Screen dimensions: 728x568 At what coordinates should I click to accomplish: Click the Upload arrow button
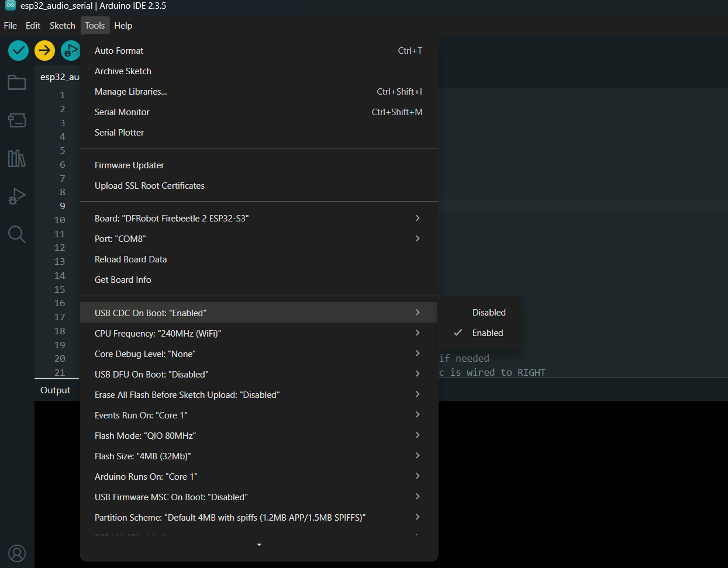click(x=44, y=50)
